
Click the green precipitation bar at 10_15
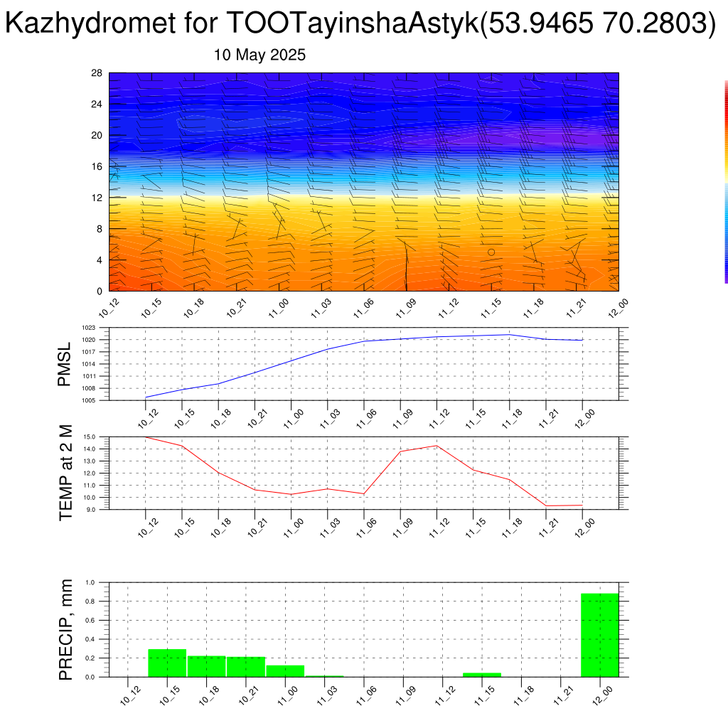tap(167, 663)
